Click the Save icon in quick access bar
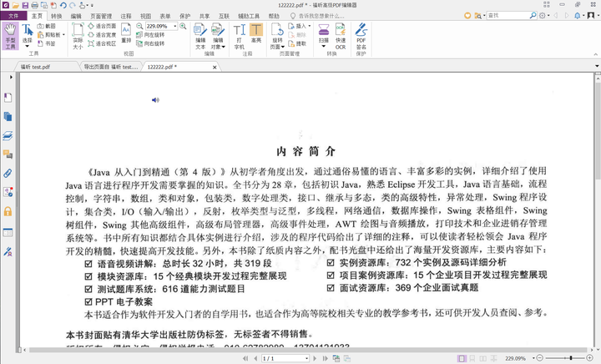 click(25, 5)
